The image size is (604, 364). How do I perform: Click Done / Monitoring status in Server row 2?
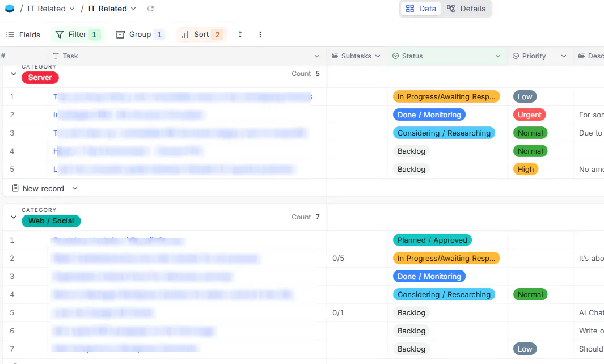pos(429,115)
